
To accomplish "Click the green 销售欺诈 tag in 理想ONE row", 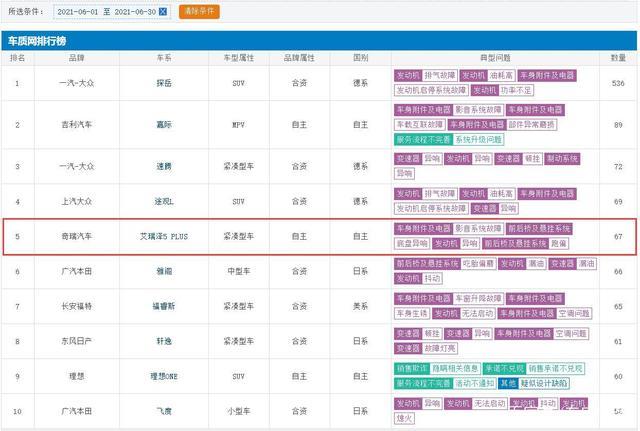I will (412, 369).
